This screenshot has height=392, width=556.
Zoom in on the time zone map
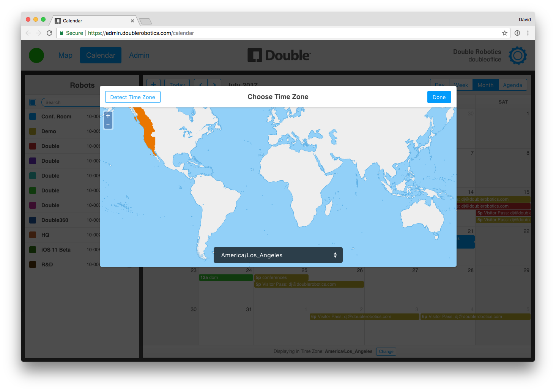tap(108, 116)
